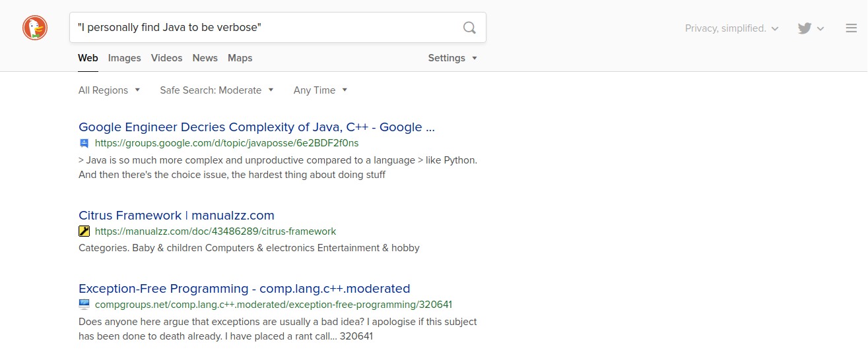The width and height of the screenshot is (868, 360).
Task: Click the DuckDuckGo duck logo
Action: (35, 28)
